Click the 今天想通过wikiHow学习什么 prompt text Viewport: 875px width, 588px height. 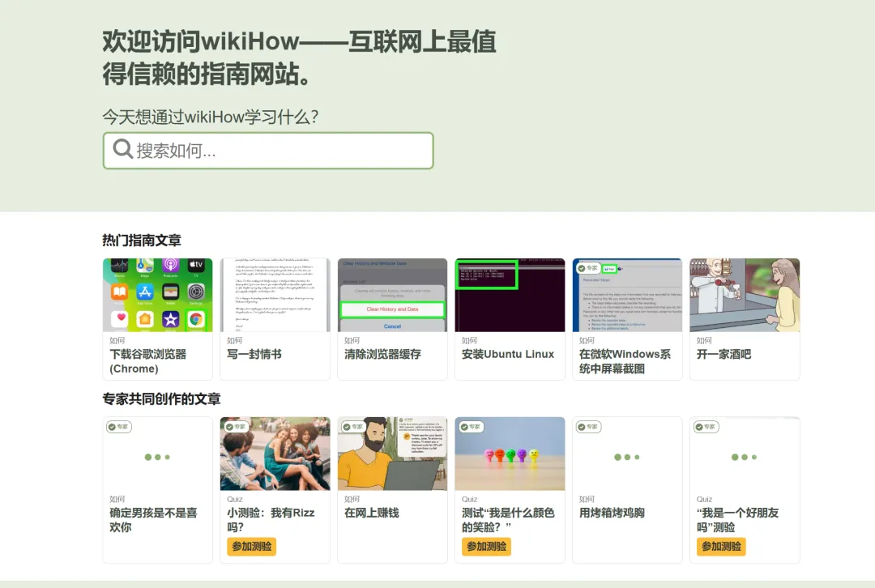[x=211, y=117]
